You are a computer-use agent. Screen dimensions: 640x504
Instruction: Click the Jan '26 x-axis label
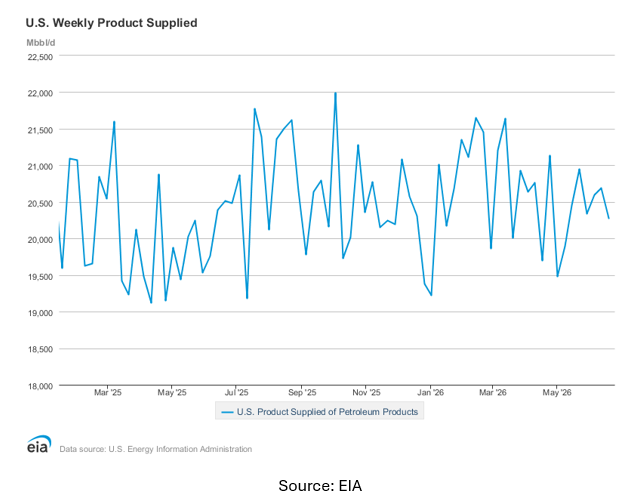pyautogui.click(x=430, y=393)
